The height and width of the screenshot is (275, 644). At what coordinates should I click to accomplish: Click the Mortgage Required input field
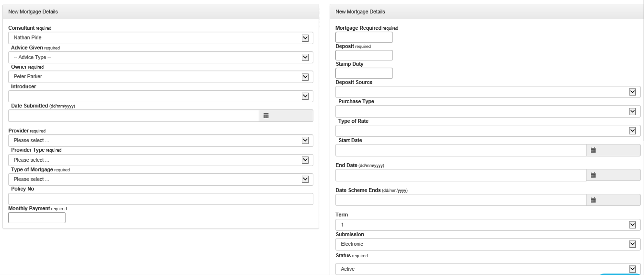click(364, 37)
